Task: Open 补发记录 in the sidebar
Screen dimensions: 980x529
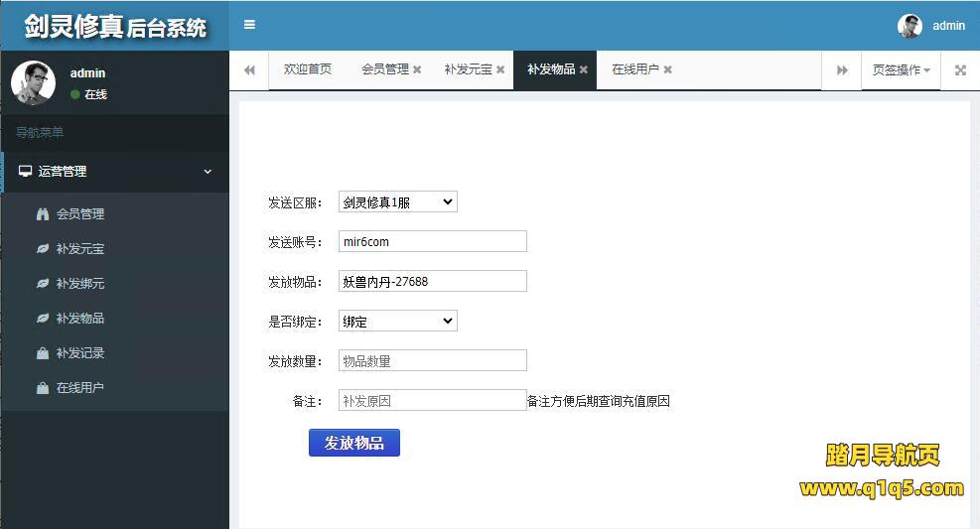Action: (x=79, y=353)
